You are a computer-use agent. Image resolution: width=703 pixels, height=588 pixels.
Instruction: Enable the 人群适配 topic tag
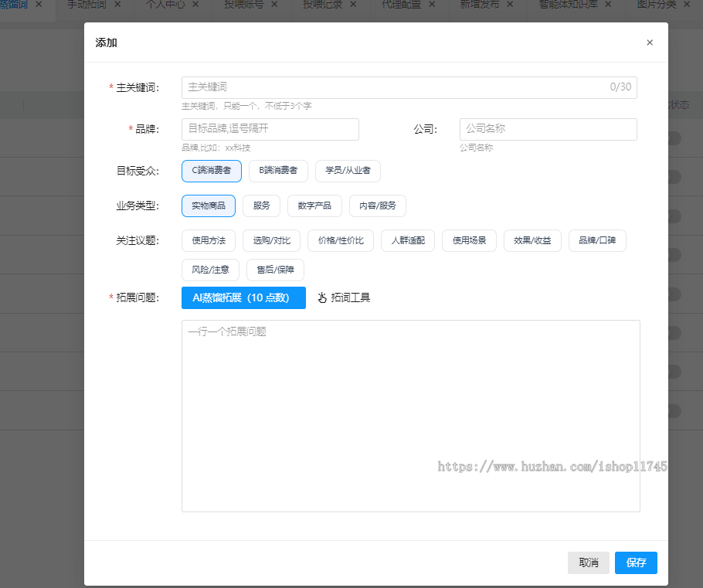click(x=408, y=241)
